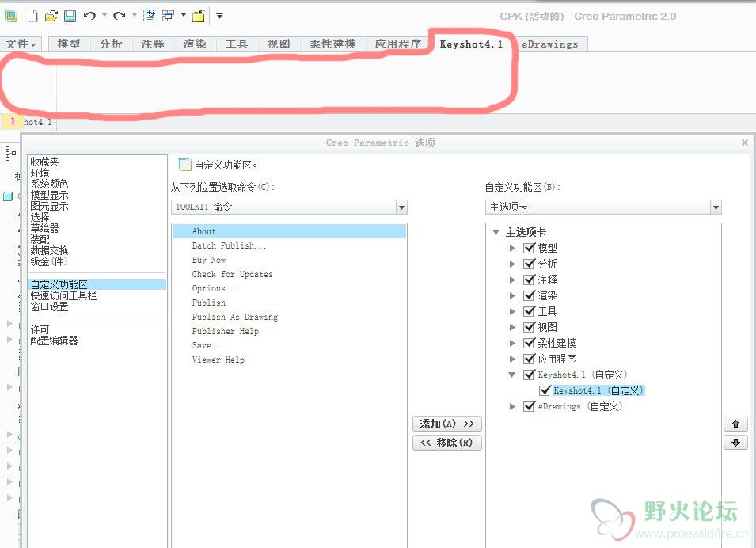756x548 pixels.
Task: Select 模型显示 in options list
Action: tap(49, 195)
